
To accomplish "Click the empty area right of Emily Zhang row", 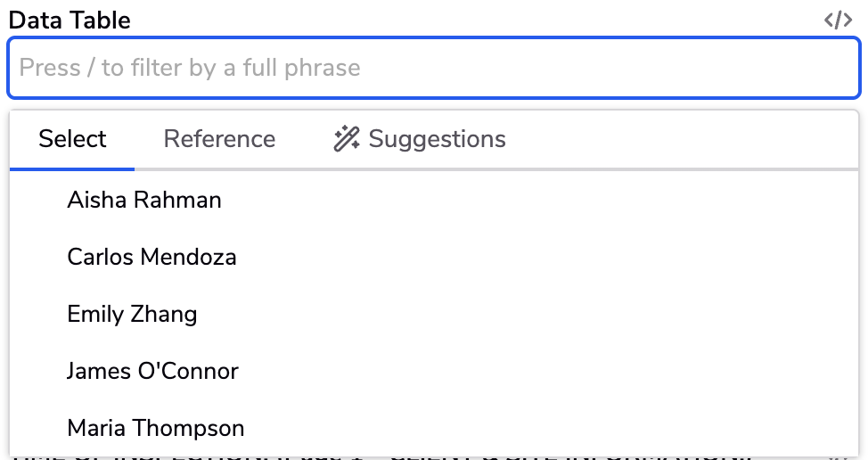I will pyautogui.click(x=526, y=314).
